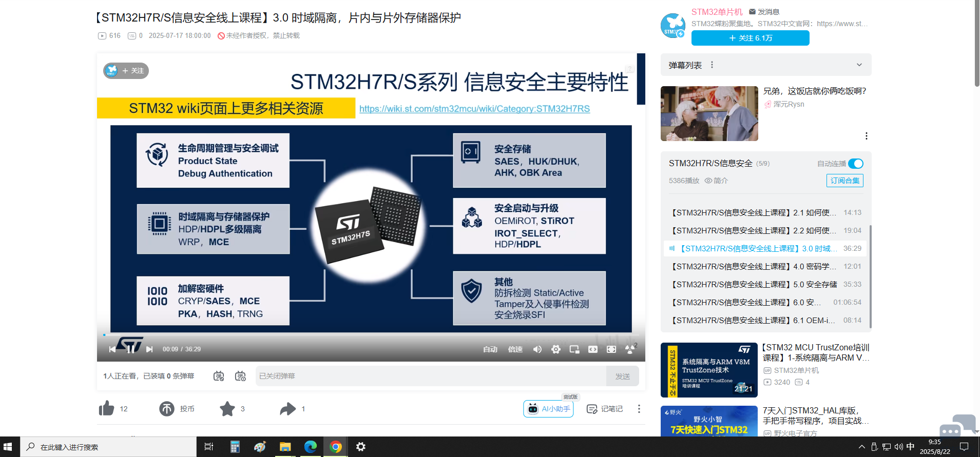The height and width of the screenshot is (457, 980).
Task: Open the 倍速 playback speed menu
Action: (x=515, y=349)
